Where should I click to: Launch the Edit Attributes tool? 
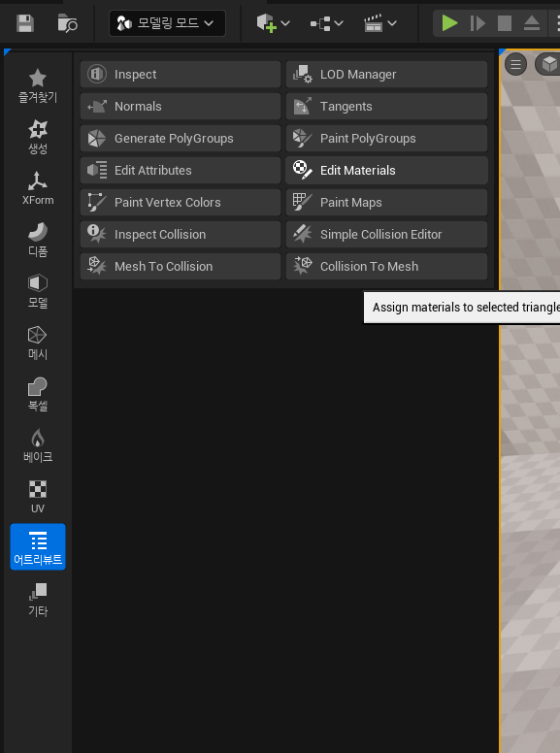(181, 171)
